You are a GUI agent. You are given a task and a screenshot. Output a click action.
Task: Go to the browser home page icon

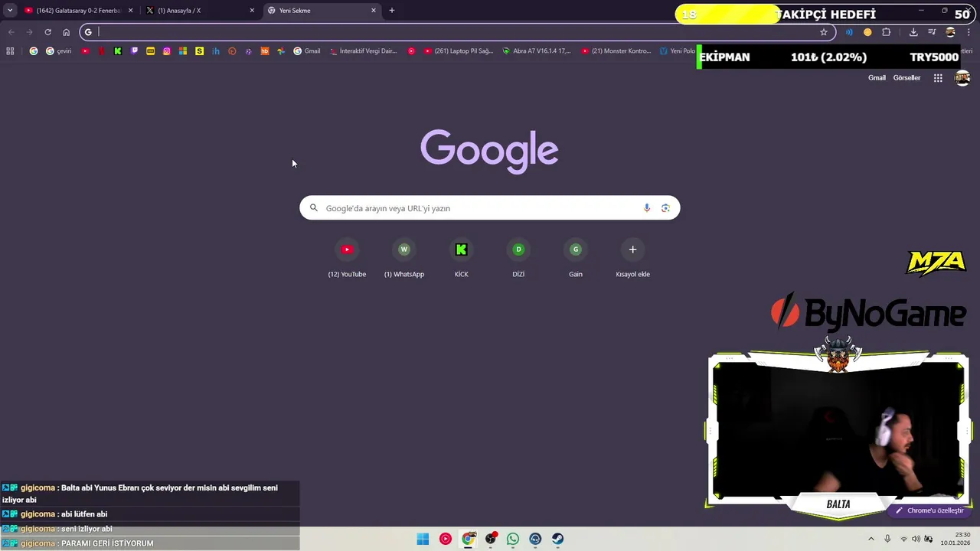pos(66,32)
